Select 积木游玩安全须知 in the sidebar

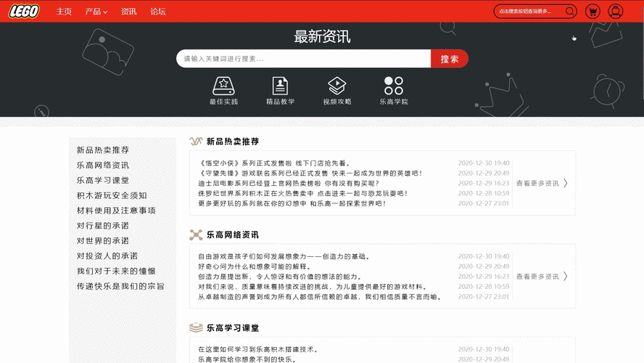pos(112,196)
